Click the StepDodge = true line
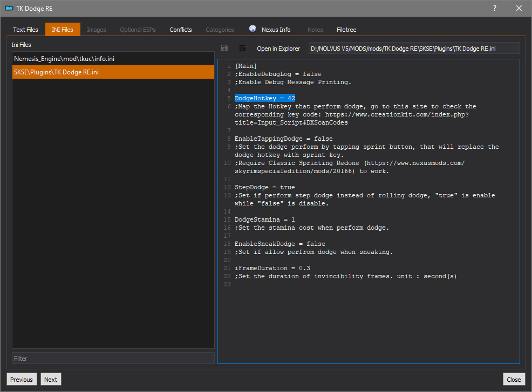 click(x=264, y=187)
